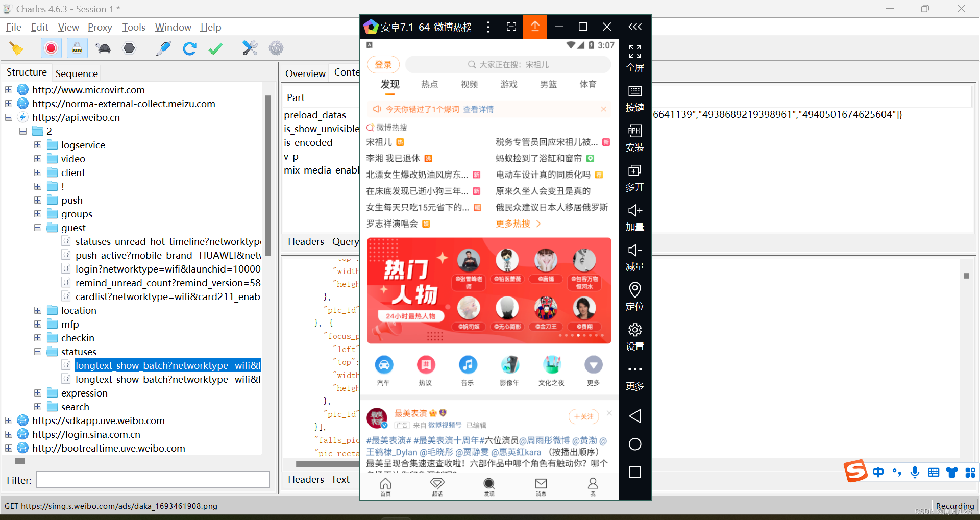The image size is (980, 520).
Task: Expand the www.microvirt.com host node
Action: pos(9,90)
